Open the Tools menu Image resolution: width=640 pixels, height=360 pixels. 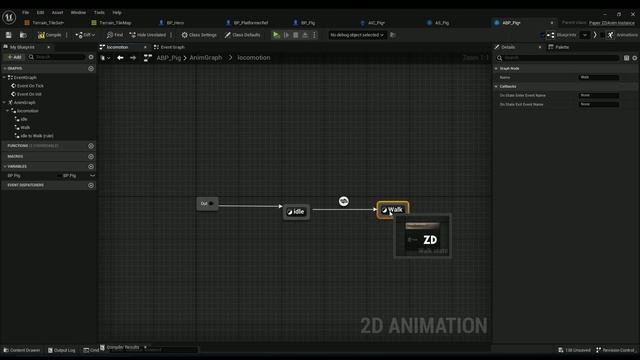(99, 13)
